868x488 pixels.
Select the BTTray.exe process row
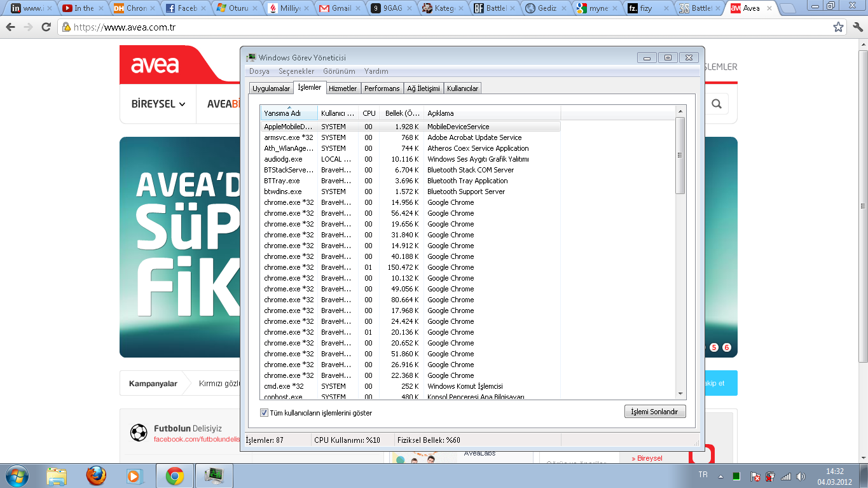coord(411,181)
